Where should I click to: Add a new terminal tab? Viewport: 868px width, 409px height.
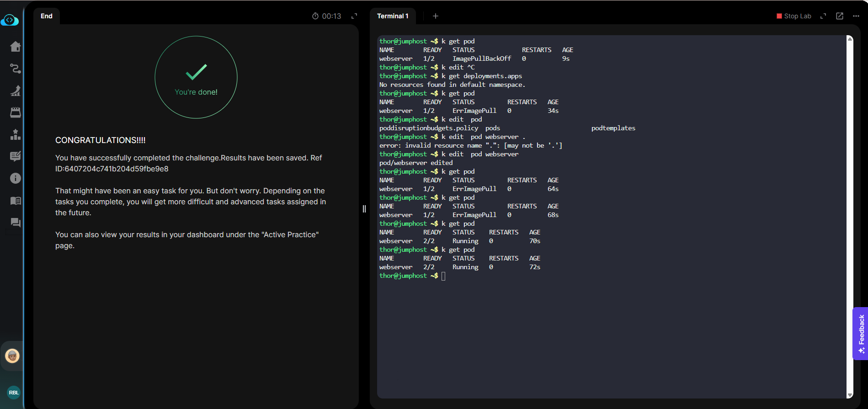(436, 16)
